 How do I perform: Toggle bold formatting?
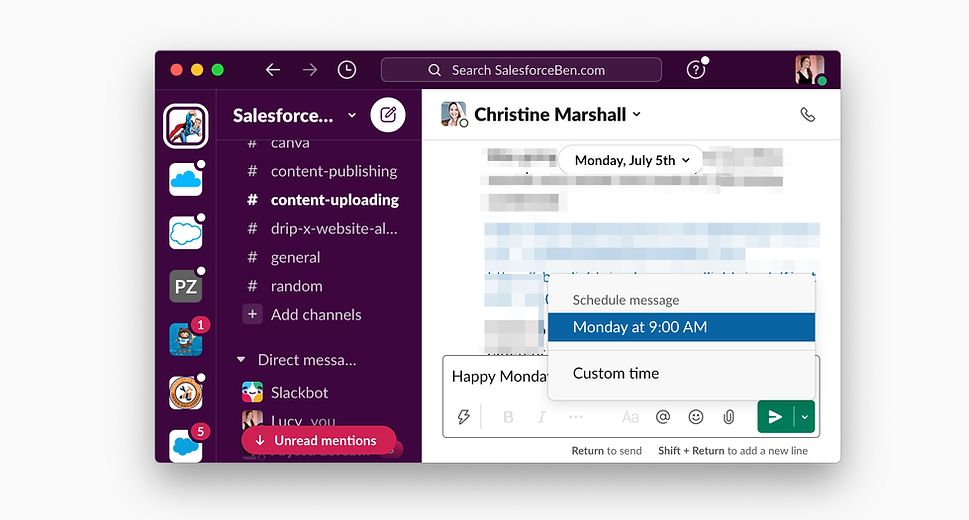pyautogui.click(x=508, y=417)
